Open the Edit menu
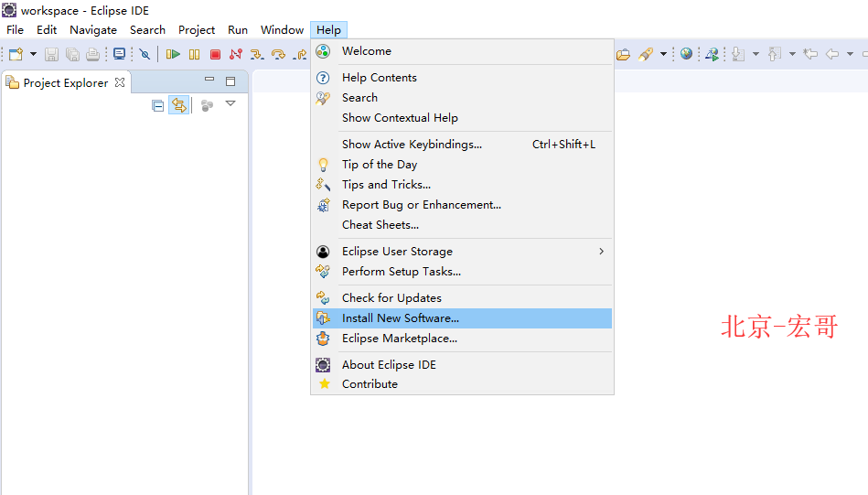Screen dimensions: 868x495 point(47,30)
